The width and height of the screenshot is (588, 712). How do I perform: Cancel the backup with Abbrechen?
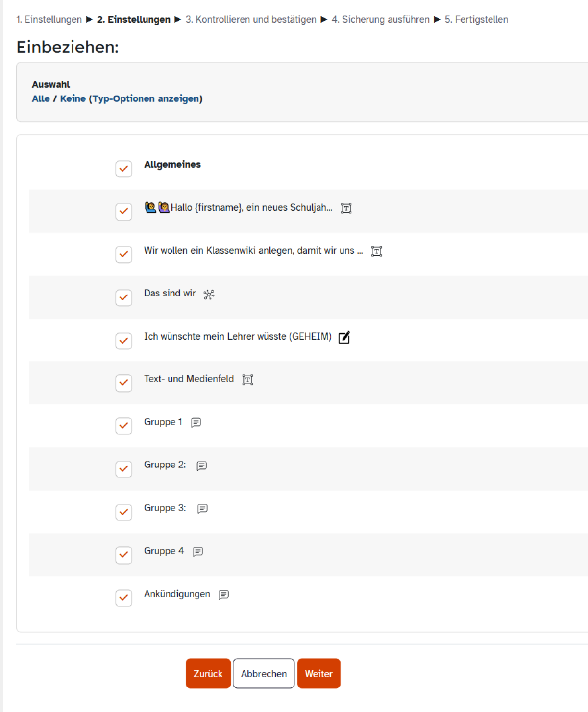click(264, 673)
